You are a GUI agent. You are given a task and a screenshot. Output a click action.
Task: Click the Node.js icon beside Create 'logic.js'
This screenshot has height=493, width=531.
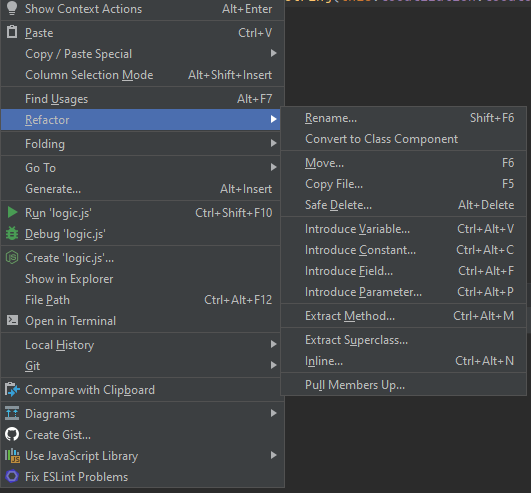coord(12,257)
